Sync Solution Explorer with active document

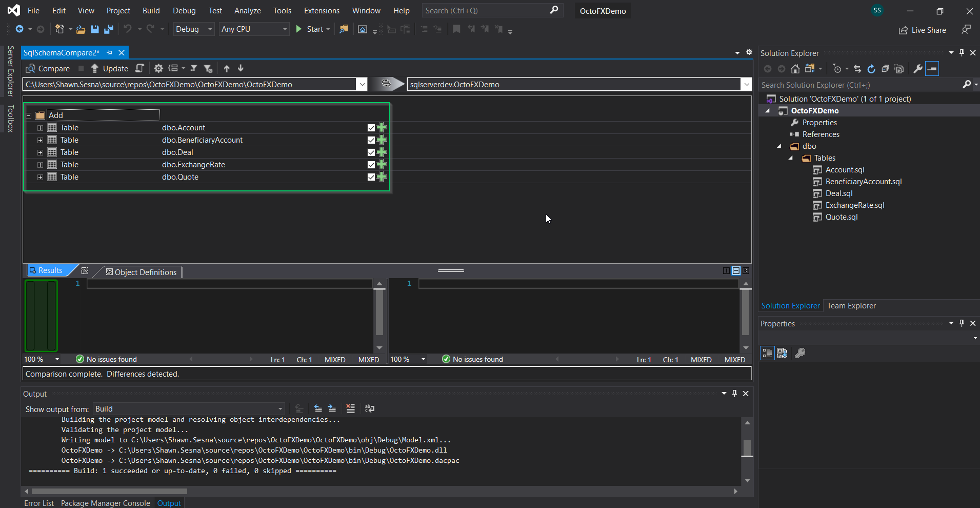857,69
